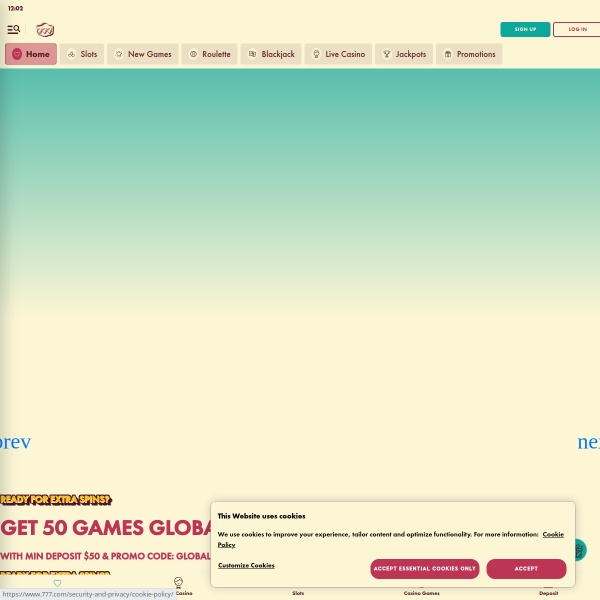The image size is (600, 600).
Task: Click the next carousel link
Action: click(x=589, y=442)
